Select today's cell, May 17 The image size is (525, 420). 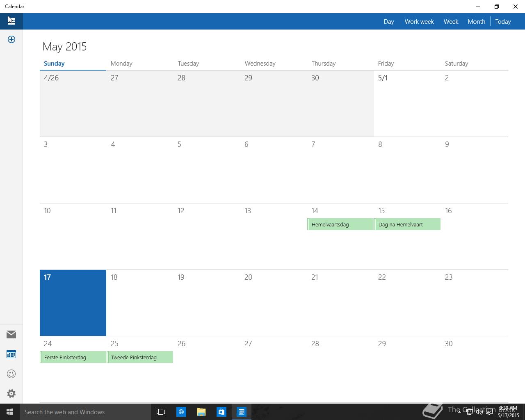(x=73, y=303)
